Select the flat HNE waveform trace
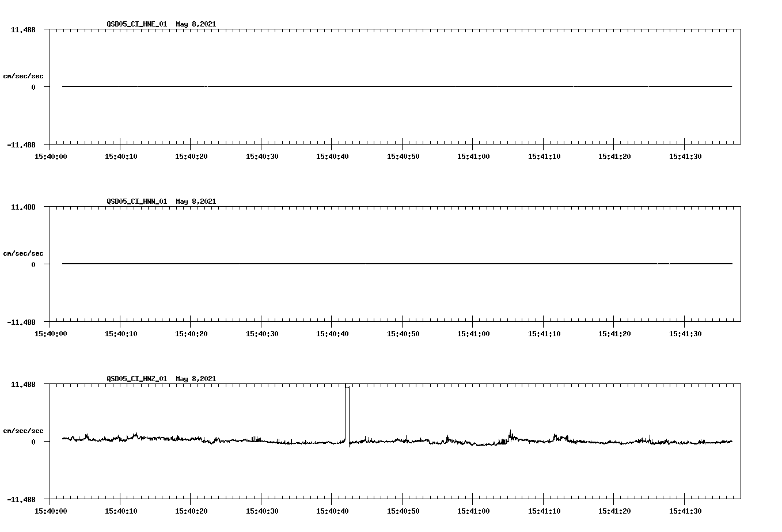The width and height of the screenshot is (782, 532). coord(346,85)
